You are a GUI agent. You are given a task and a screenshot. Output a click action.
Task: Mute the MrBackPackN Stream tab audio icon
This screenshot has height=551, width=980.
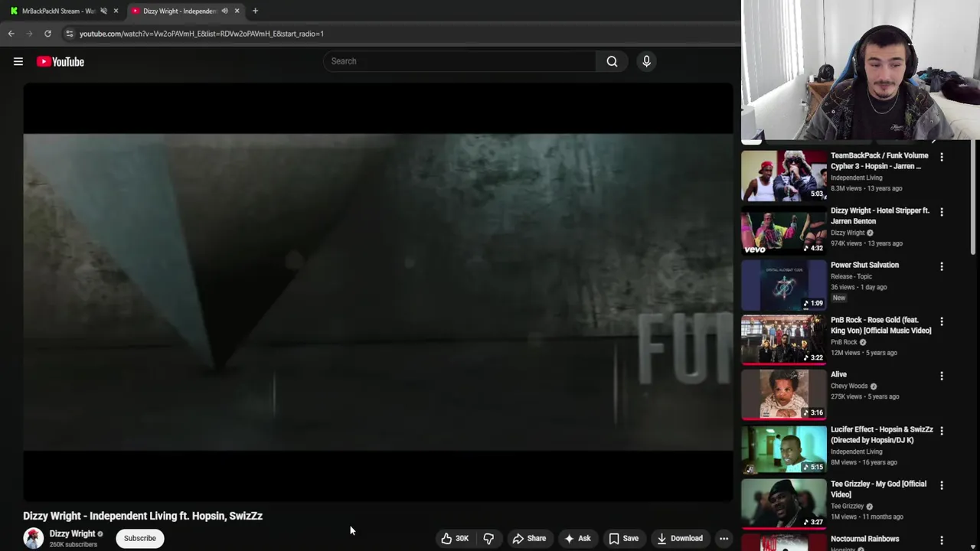[103, 11]
